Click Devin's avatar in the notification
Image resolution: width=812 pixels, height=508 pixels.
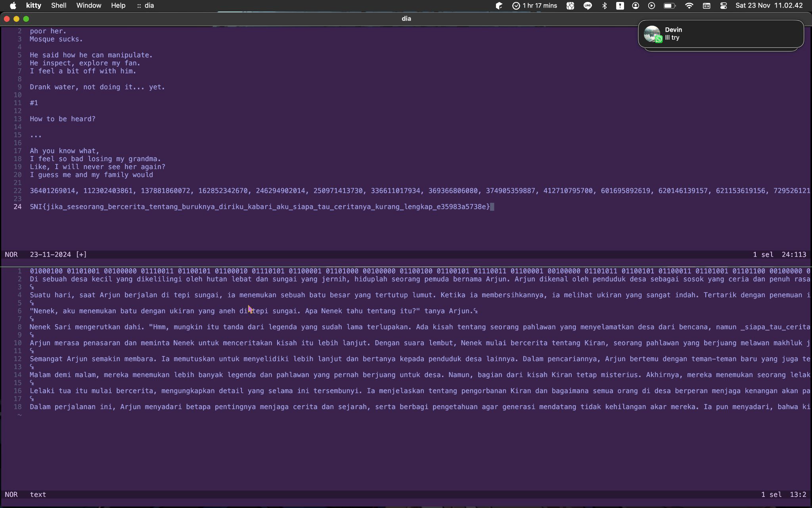tap(652, 34)
